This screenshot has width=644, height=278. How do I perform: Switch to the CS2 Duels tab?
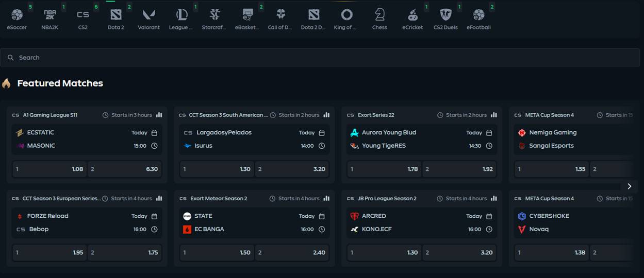tap(445, 15)
